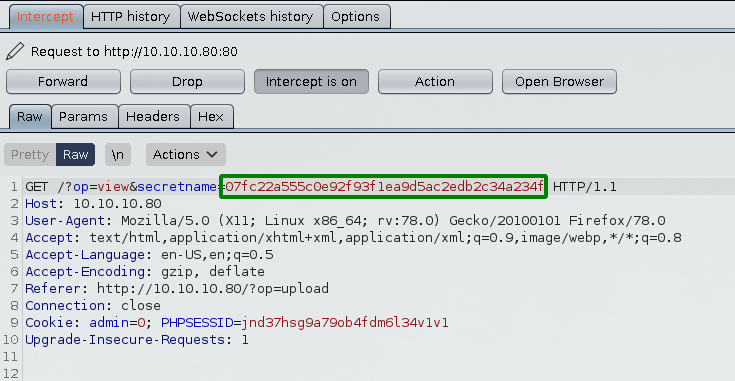Switch to the Pretty view
Screen dimensions: 735x381
coord(30,155)
